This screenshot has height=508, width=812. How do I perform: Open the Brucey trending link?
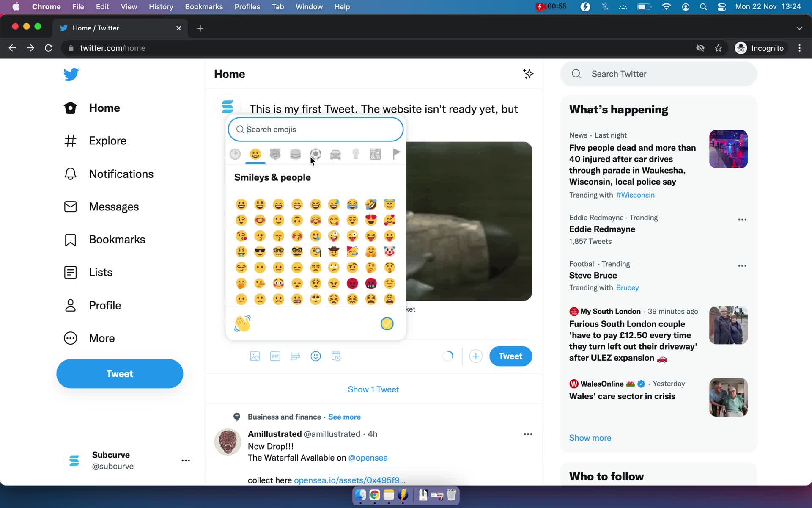627,288
